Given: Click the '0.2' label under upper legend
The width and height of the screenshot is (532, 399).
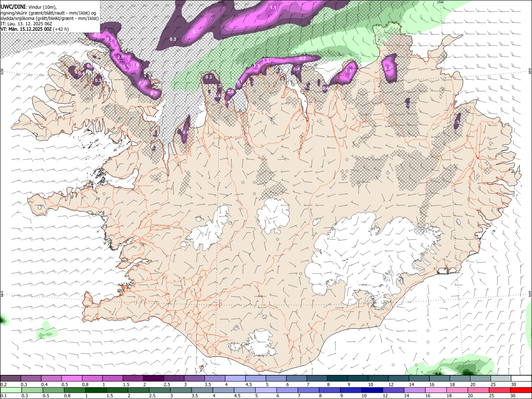Looking at the screenshot, I should click(3, 384).
